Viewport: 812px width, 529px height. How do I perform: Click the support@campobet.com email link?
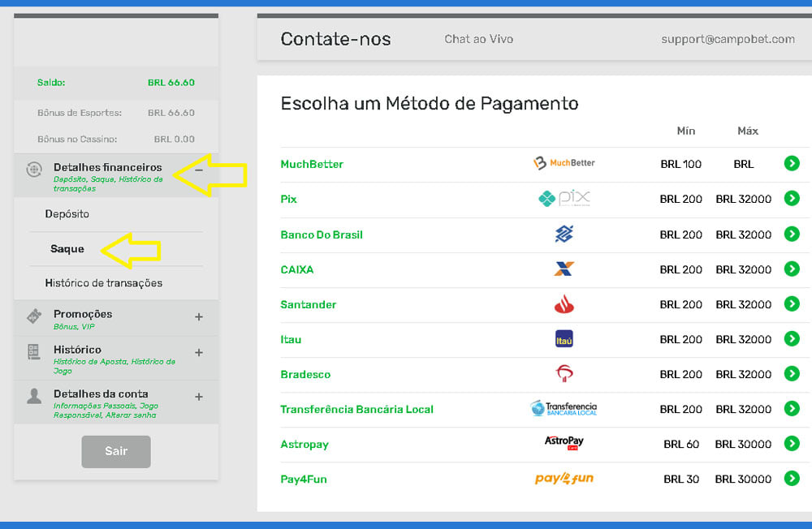[x=728, y=39]
